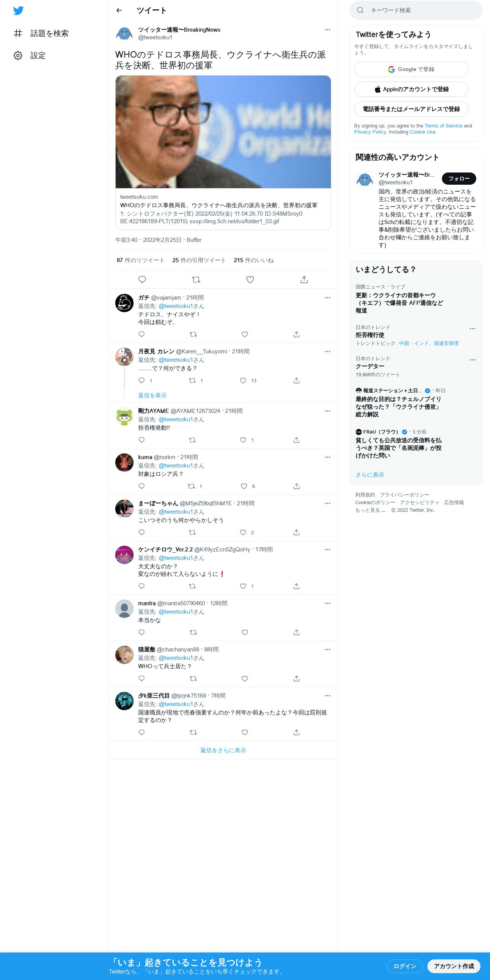Click the Twitter bird logo

pos(18,10)
